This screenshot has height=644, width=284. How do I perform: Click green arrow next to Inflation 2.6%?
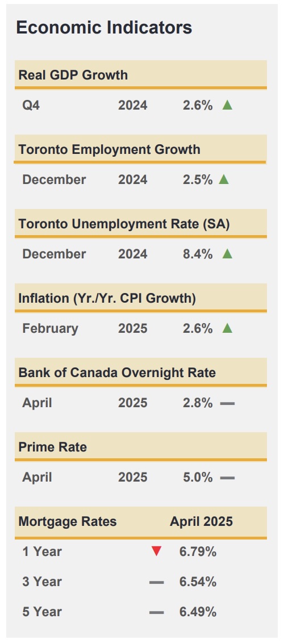tap(227, 328)
